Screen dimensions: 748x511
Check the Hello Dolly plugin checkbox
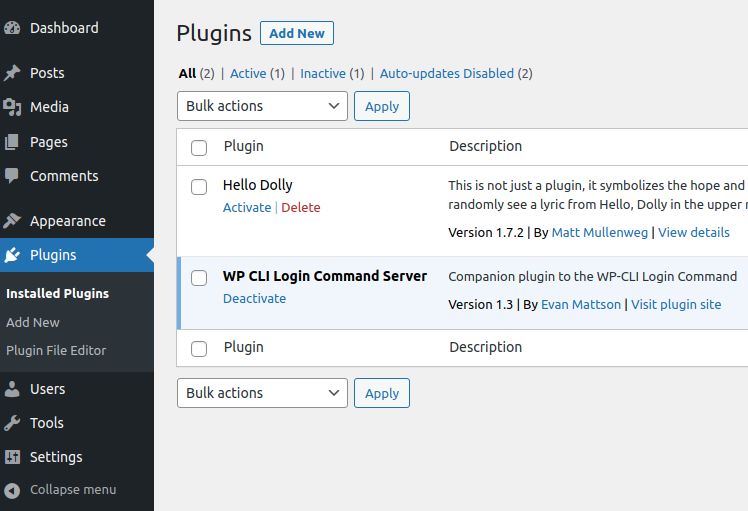click(x=199, y=187)
